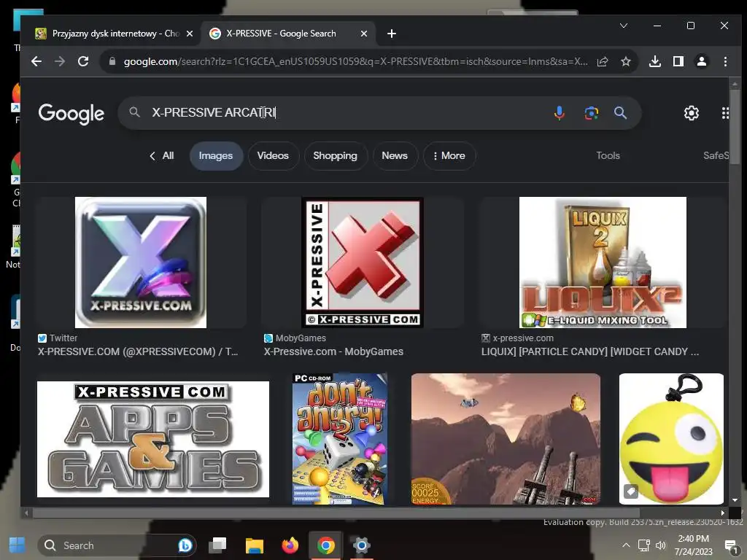This screenshot has height=560, width=747.
Task: Toggle Chrome side panel icon
Action: point(678,61)
